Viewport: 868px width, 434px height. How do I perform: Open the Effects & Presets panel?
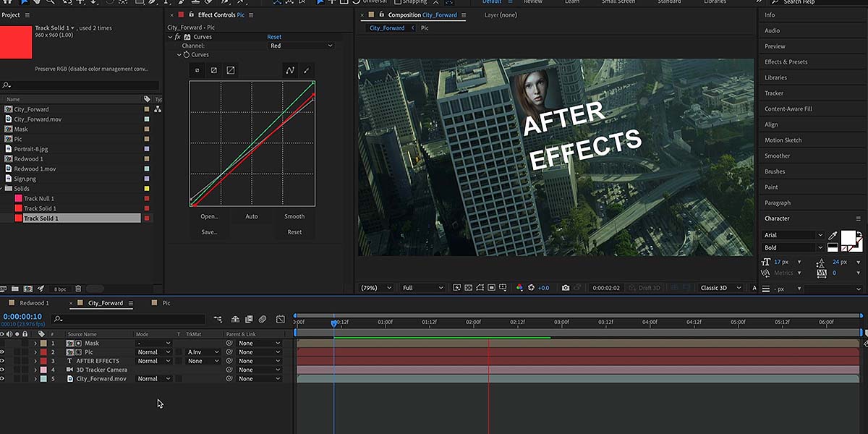click(x=786, y=61)
